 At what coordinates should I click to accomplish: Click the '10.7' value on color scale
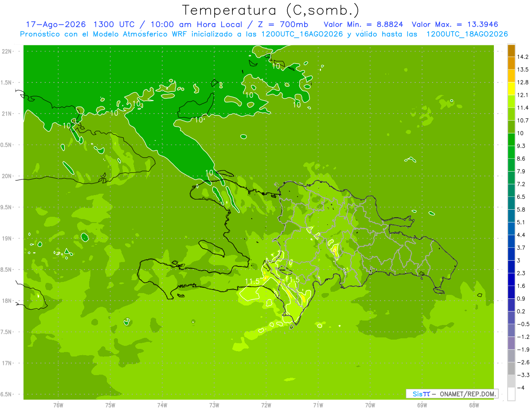pos(523,121)
